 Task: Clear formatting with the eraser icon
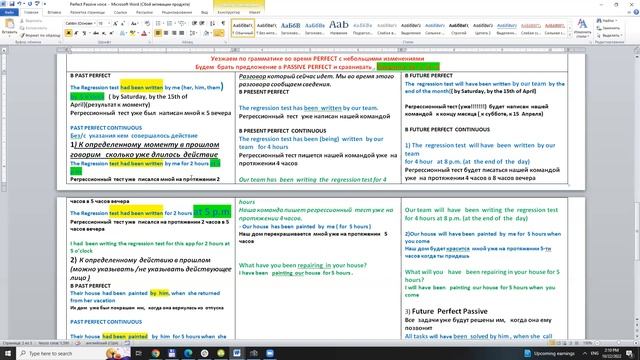coord(147,24)
